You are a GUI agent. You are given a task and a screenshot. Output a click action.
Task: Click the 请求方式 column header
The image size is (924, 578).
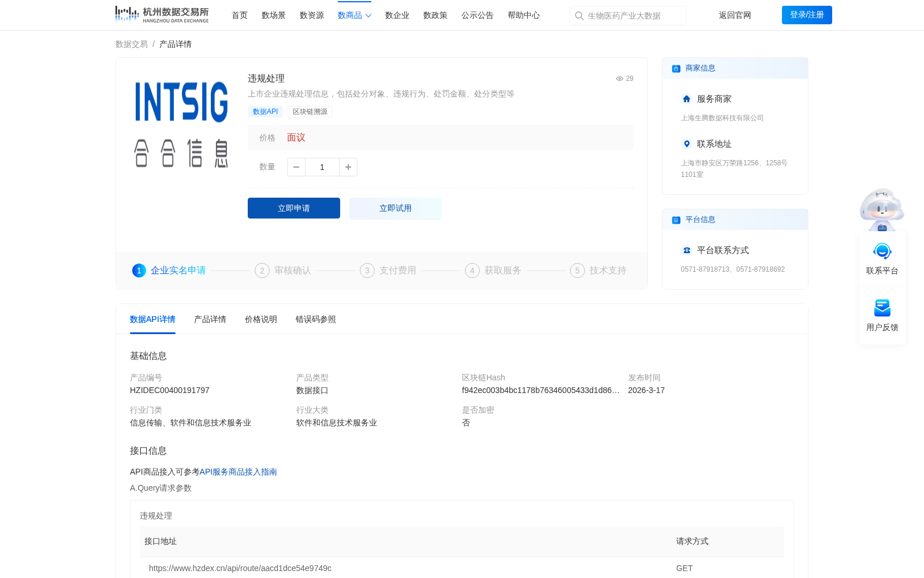(x=692, y=541)
